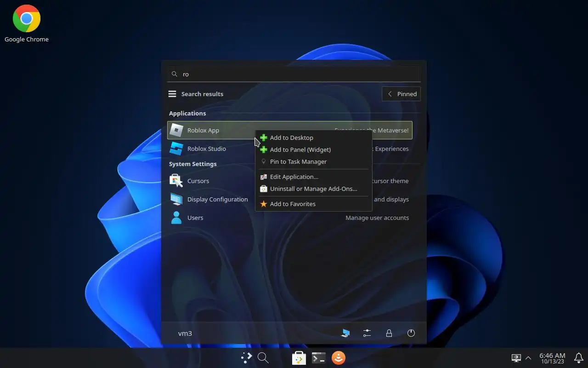The image size is (588, 368).
Task: Click the magnifier icon in search field
Action: point(174,74)
